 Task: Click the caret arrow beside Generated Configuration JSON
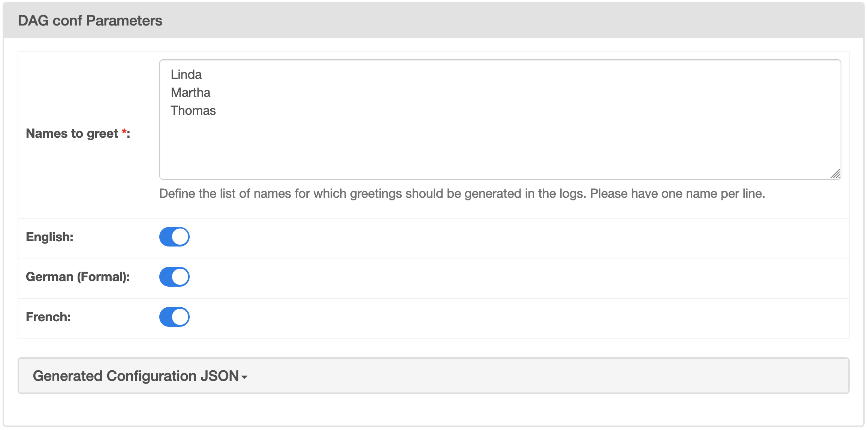tap(245, 377)
